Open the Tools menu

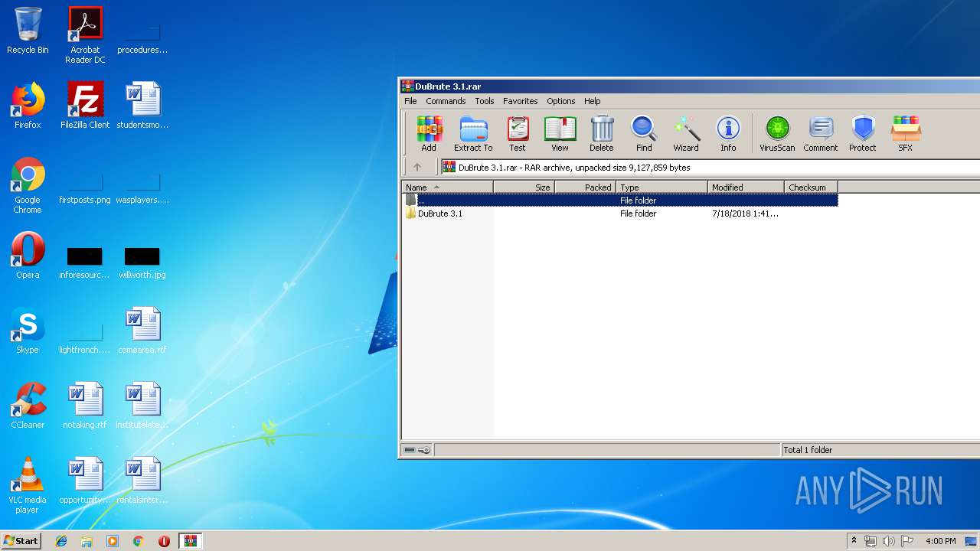coord(485,101)
